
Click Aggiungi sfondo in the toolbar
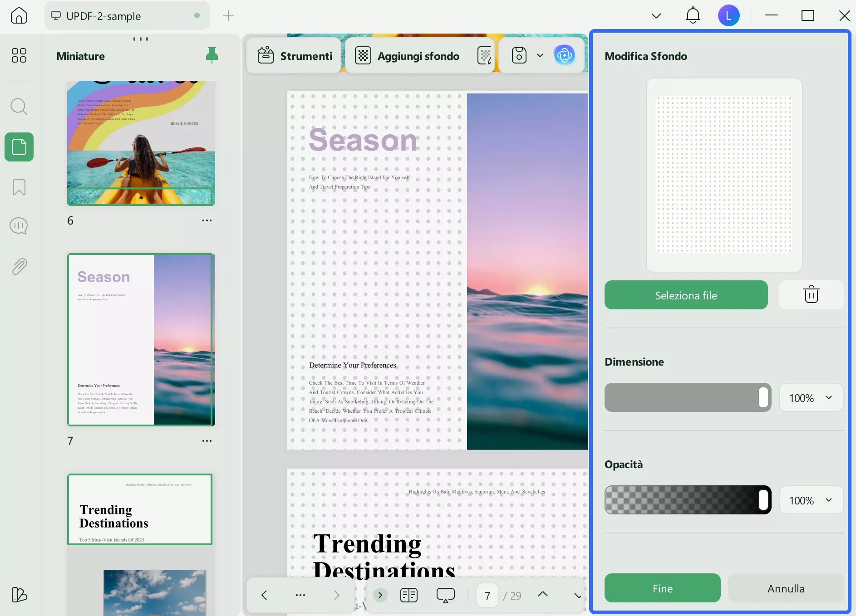407,56
